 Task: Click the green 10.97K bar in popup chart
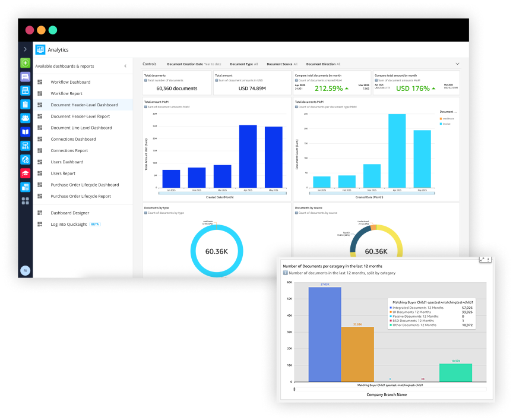(x=456, y=372)
